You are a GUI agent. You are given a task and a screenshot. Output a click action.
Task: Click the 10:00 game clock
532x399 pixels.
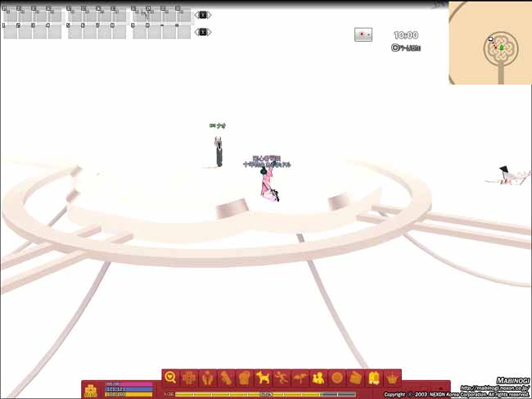[406, 35]
